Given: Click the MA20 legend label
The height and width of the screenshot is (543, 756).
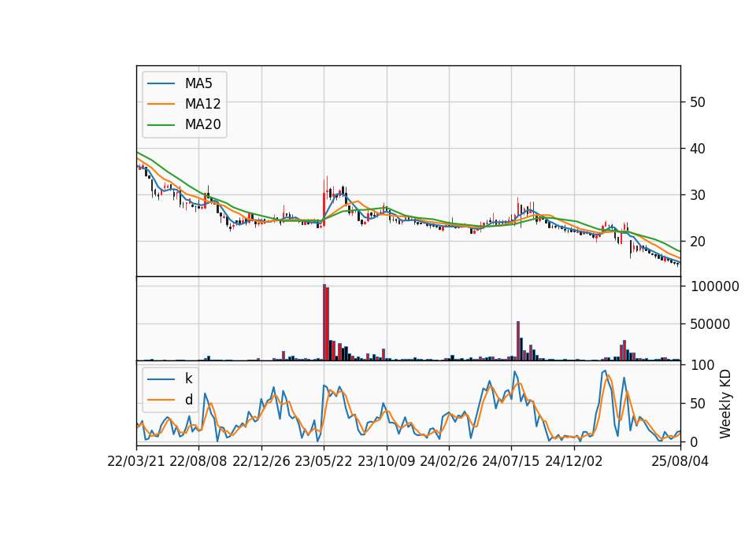Looking at the screenshot, I should pos(202,124).
